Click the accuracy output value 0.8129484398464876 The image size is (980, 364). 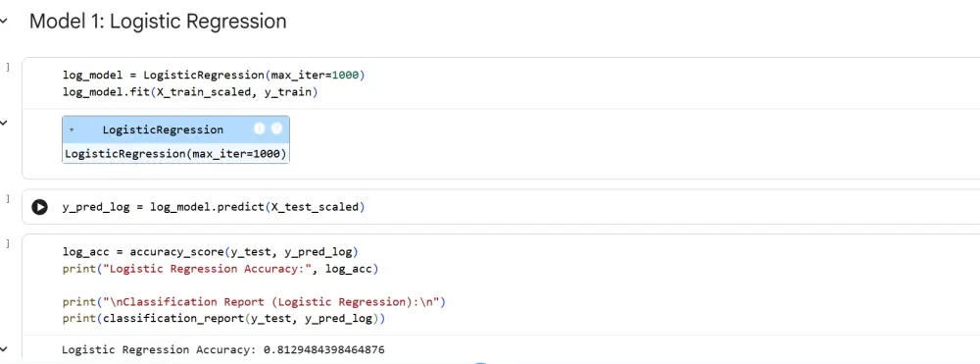pos(323,349)
